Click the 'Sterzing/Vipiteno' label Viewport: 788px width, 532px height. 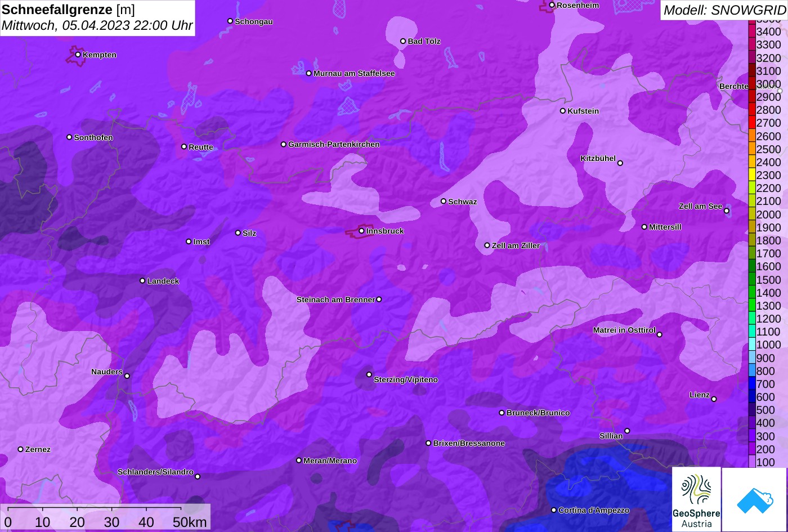[x=406, y=379]
